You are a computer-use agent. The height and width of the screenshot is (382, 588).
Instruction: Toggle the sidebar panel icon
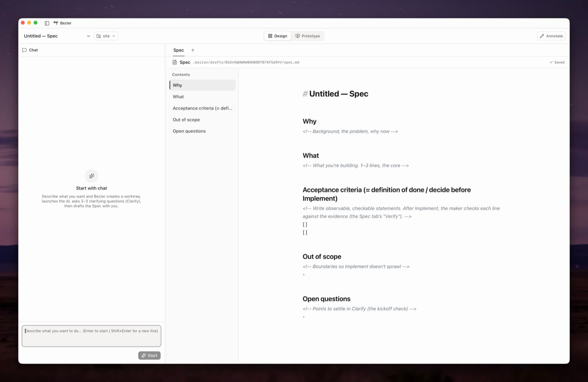(47, 23)
